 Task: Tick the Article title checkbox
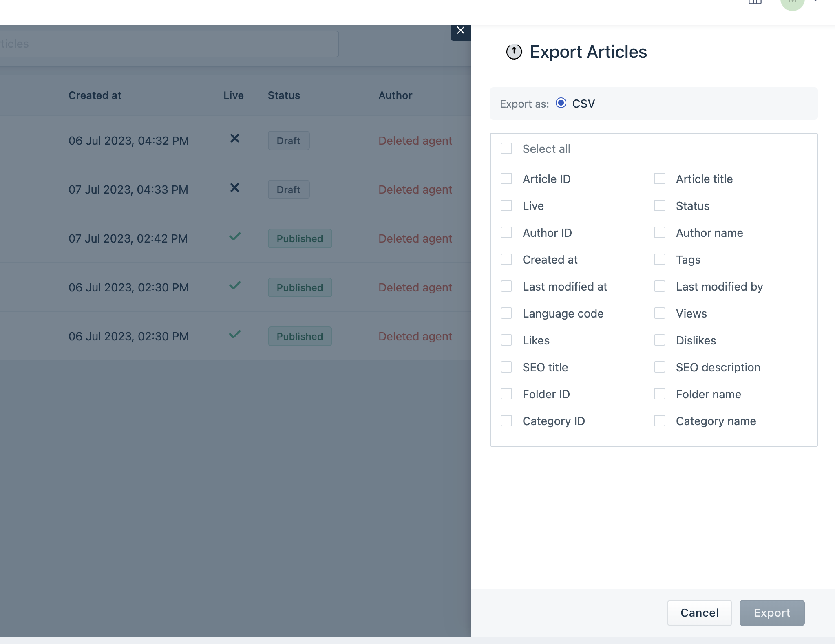(659, 179)
